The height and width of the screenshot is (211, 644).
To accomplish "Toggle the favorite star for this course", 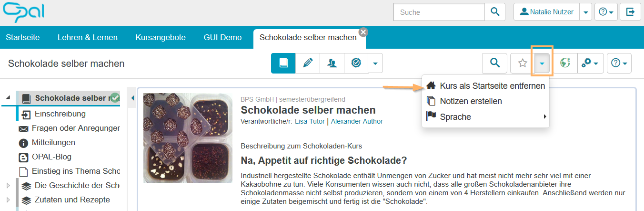I will [x=523, y=63].
